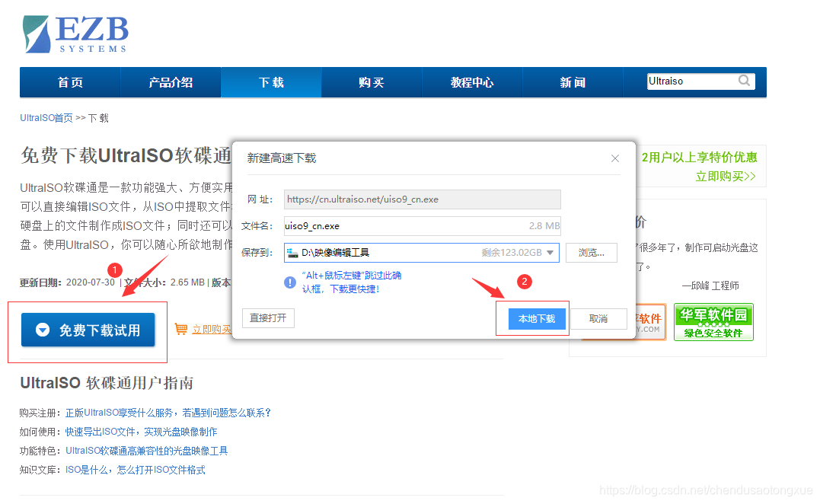The width and height of the screenshot is (820, 504).
Task: Open the 新闻 nav tab
Action: pos(572,82)
